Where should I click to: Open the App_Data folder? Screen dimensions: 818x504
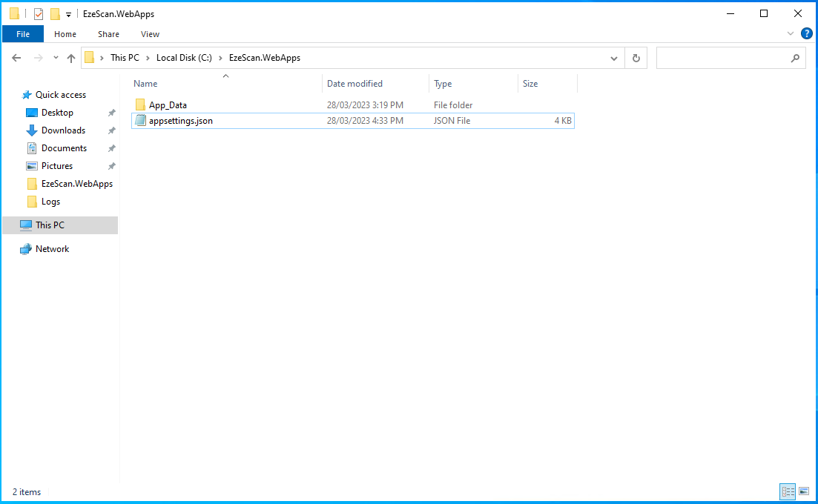pos(168,105)
